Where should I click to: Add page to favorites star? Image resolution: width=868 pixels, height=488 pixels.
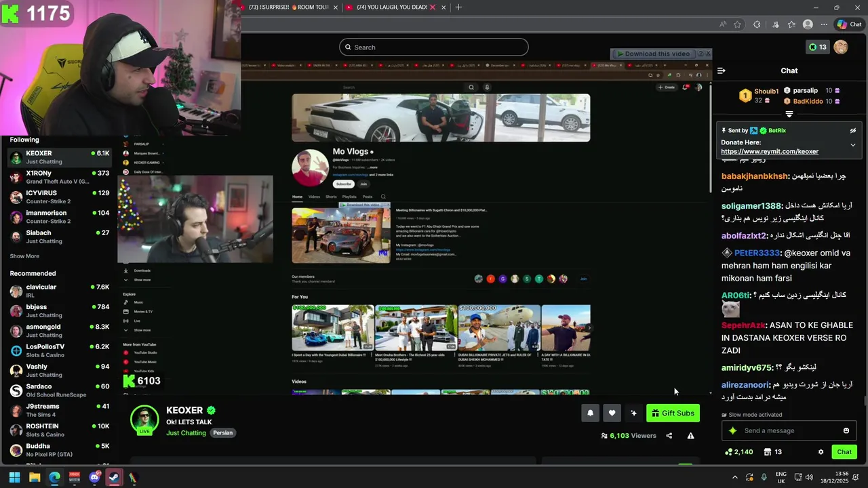(x=738, y=24)
